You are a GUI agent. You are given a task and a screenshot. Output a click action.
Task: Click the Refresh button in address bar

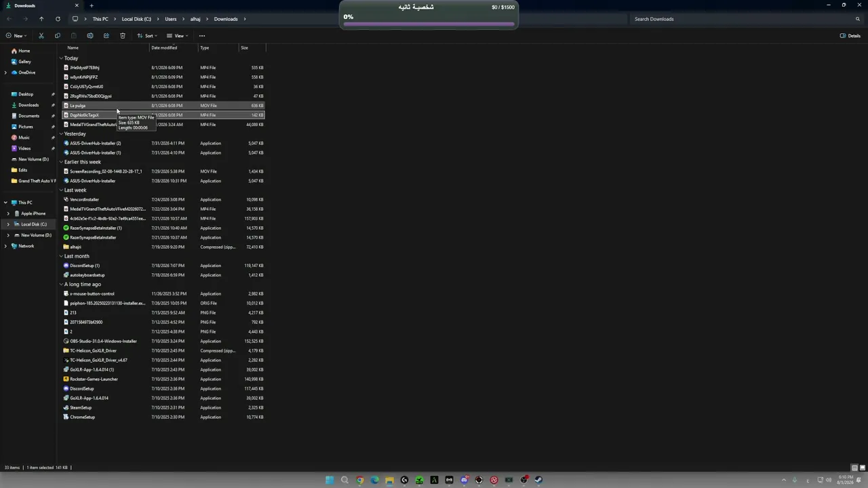58,19
